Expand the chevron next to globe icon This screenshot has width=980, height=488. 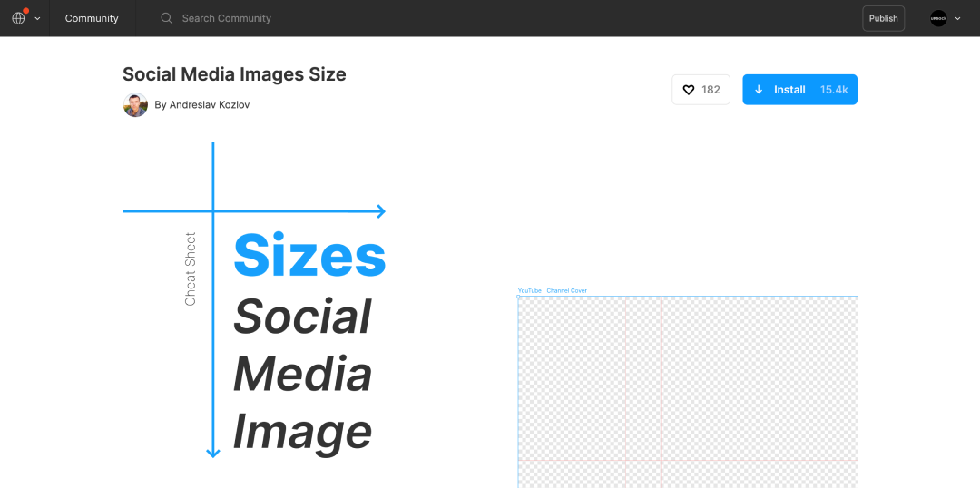point(37,19)
